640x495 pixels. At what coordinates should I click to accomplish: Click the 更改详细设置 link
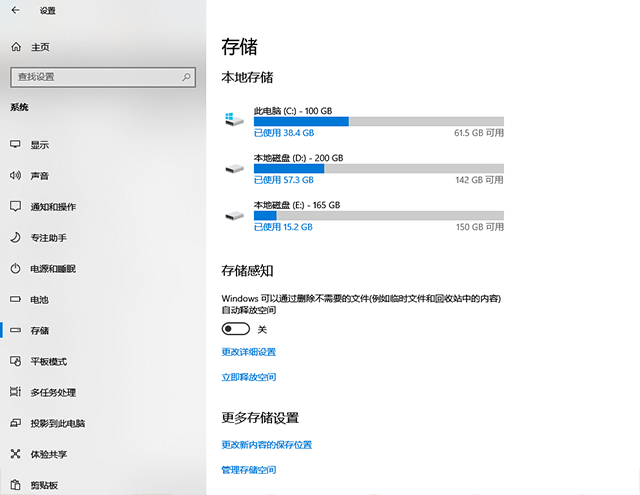pos(249,352)
